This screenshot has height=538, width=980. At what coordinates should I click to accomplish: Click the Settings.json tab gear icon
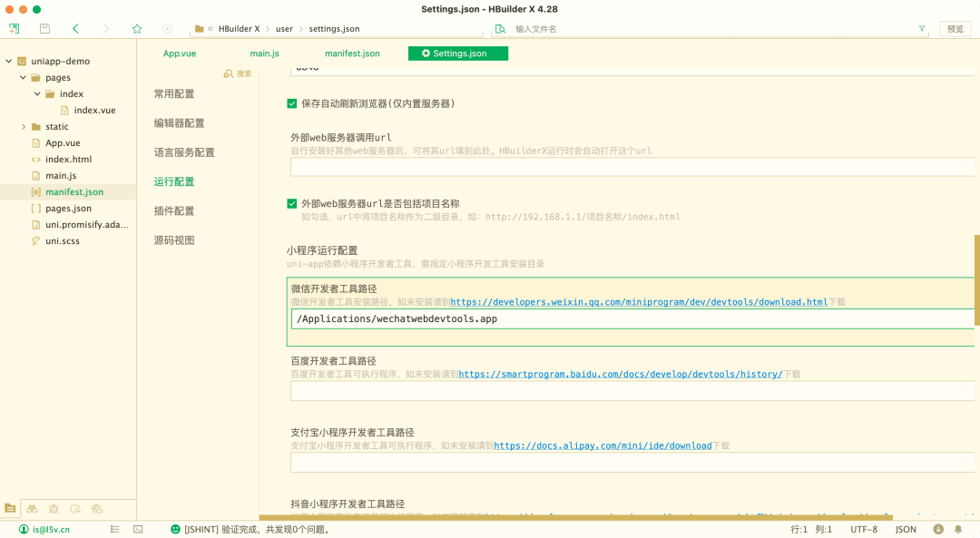click(426, 54)
